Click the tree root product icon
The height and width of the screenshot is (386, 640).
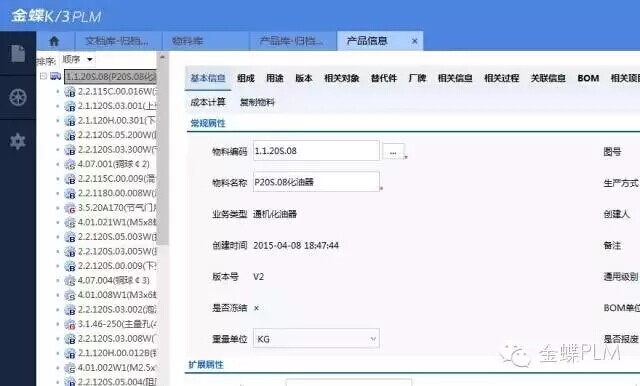pyautogui.click(x=56, y=76)
